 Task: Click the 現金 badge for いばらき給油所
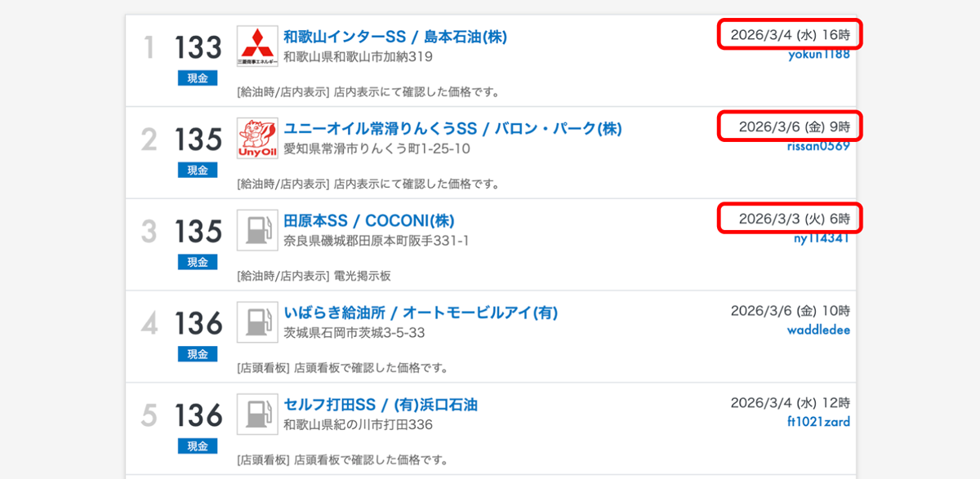[198, 355]
